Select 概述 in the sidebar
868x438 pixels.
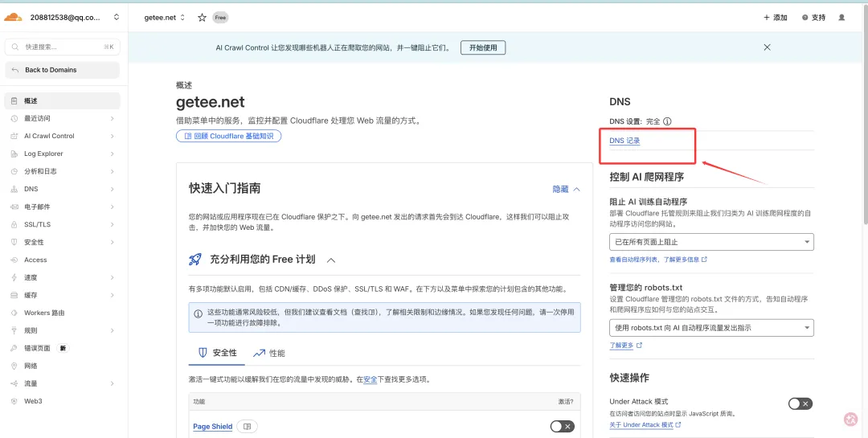click(x=62, y=100)
